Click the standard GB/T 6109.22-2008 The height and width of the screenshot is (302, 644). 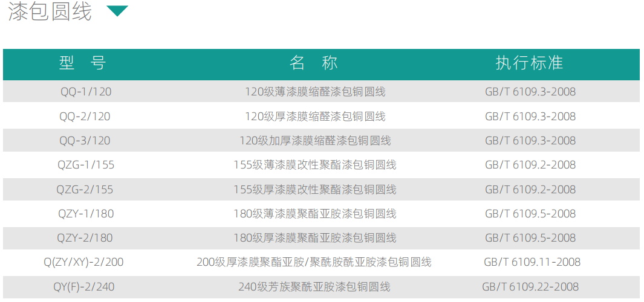point(530,287)
